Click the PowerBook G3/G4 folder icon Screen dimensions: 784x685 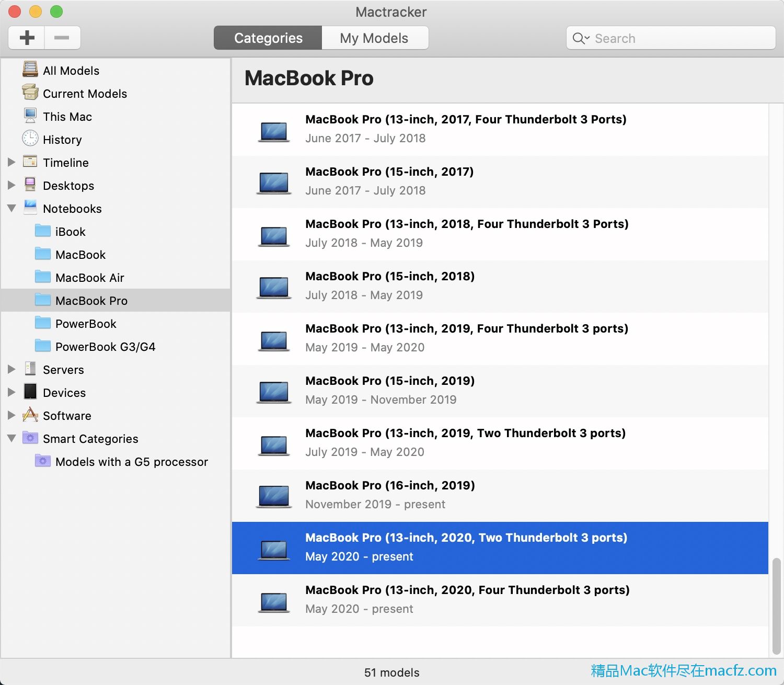[x=43, y=346]
